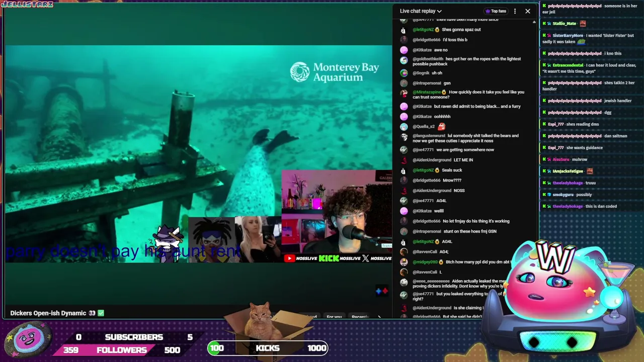Click the KICK logo in the NOSSLIVE banner
This screenshot has height=362, width=644.
(x=329, y=258)
